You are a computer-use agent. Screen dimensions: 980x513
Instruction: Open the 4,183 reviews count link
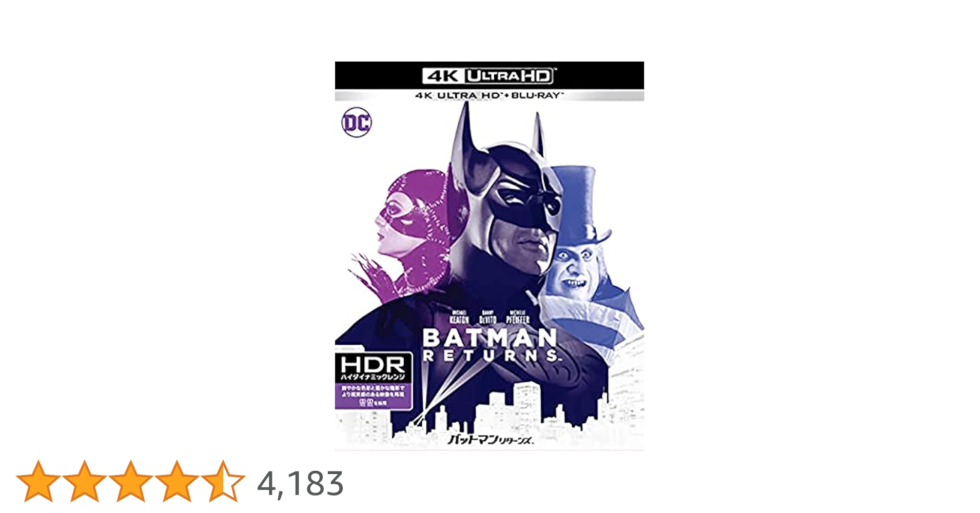(x=300, y=483)
